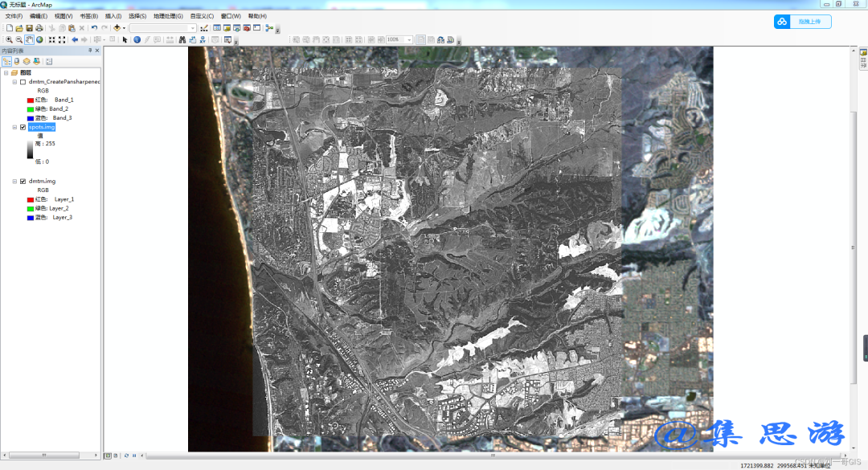Collapse the dmtm_CreatePansharpened layer legend
Viewport: 868px width, 470px height.
tap(15, 82)
